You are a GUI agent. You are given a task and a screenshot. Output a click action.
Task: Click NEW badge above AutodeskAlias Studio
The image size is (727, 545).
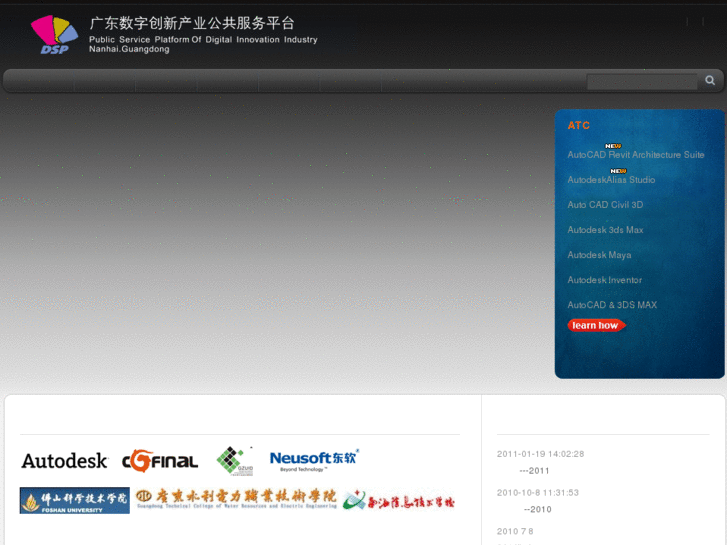pos(618,171)
